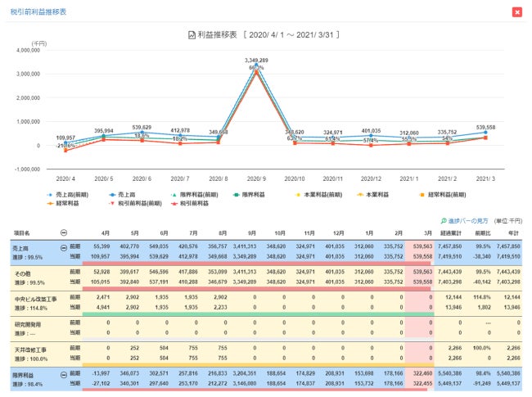Select the chart data label 3,349,289 above the peak
The height and width of the screenshot is (397, 532).
coord(256,60)
